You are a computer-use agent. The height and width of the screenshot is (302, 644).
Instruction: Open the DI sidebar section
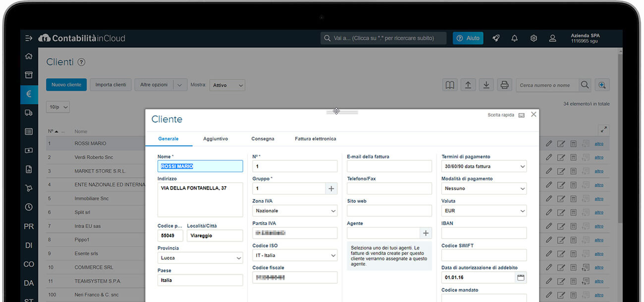pos(29,245)
